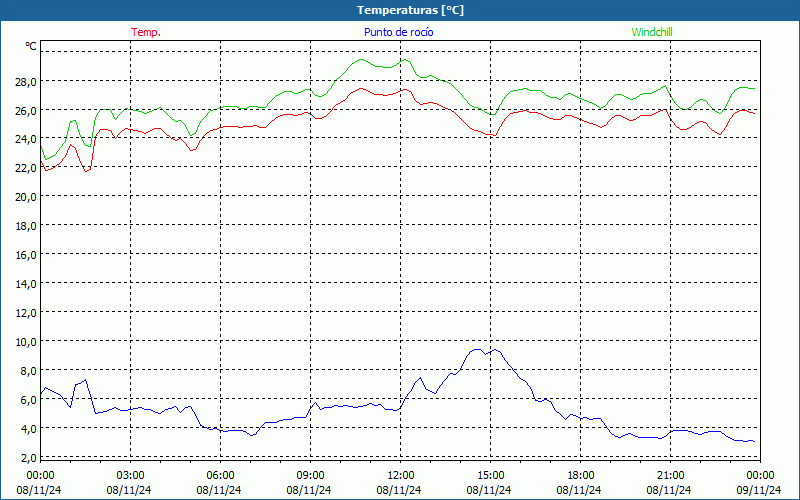This screenshot has width=800, height=500.
Task: Select the blue Punto de rocío legend label
Action: [398, 32]
